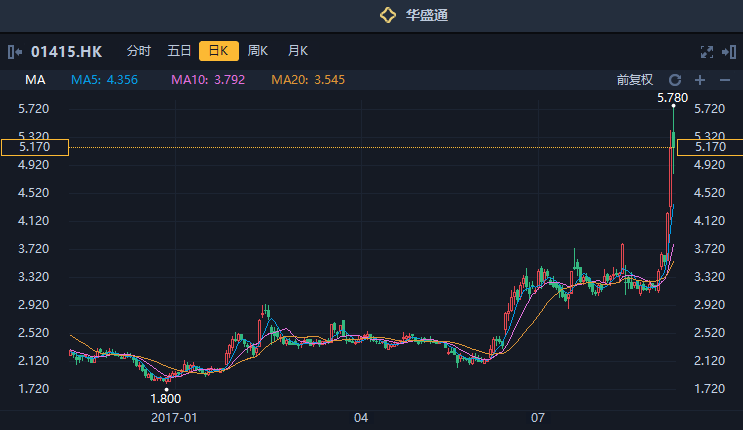The height and width of the screenshot is (430, 743).
Task: Zoom in the chart with the plus icon
Action: pyautogui.click(x=699, y=80)
